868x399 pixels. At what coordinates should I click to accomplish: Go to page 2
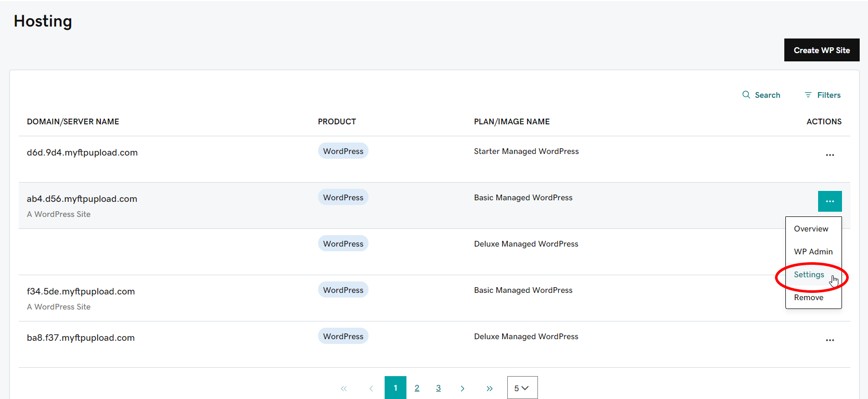[x=417, y=388]
